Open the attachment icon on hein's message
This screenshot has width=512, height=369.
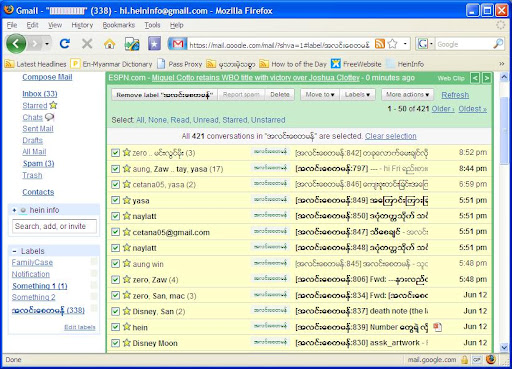tap(437, 327)
